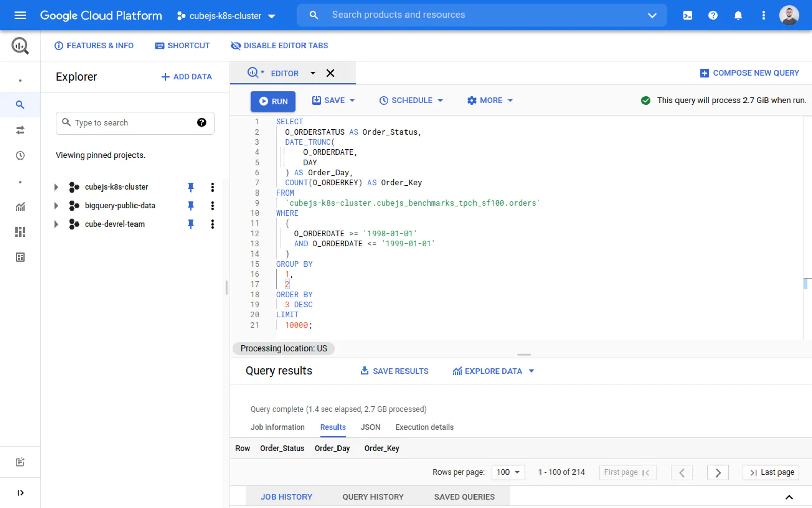Open Scheduled queries clock icon in sidebar

click(x=20, y=155)
